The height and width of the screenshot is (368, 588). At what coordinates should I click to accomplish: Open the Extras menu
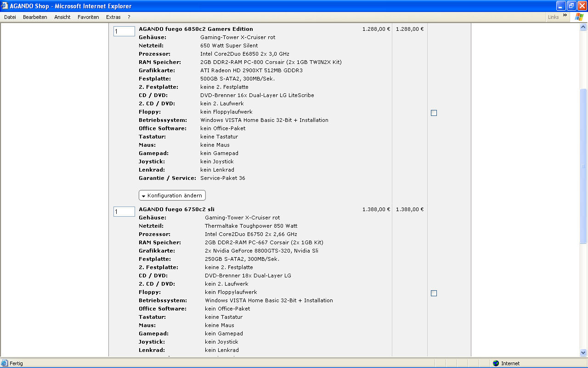(x=113, y=17)
